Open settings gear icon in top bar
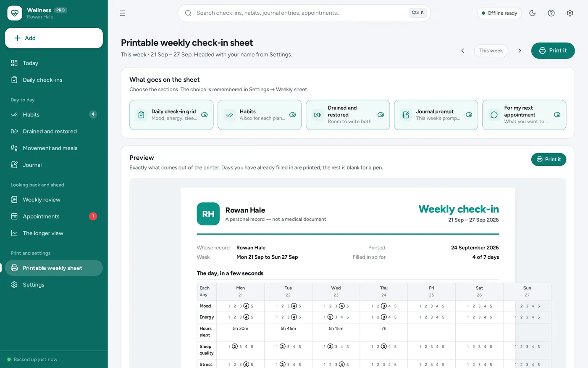The image size is (588, 368). click(570, 13)
